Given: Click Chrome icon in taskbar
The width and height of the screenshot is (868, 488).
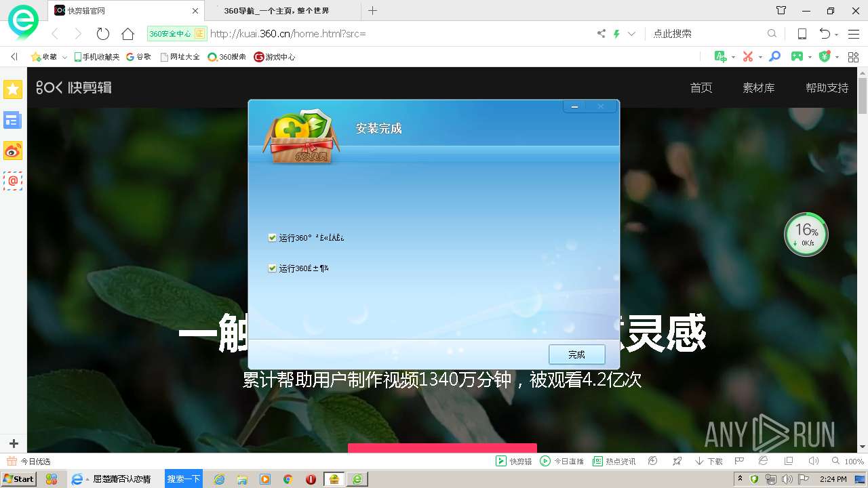Looking at the screenshot, I should (288, 479).
